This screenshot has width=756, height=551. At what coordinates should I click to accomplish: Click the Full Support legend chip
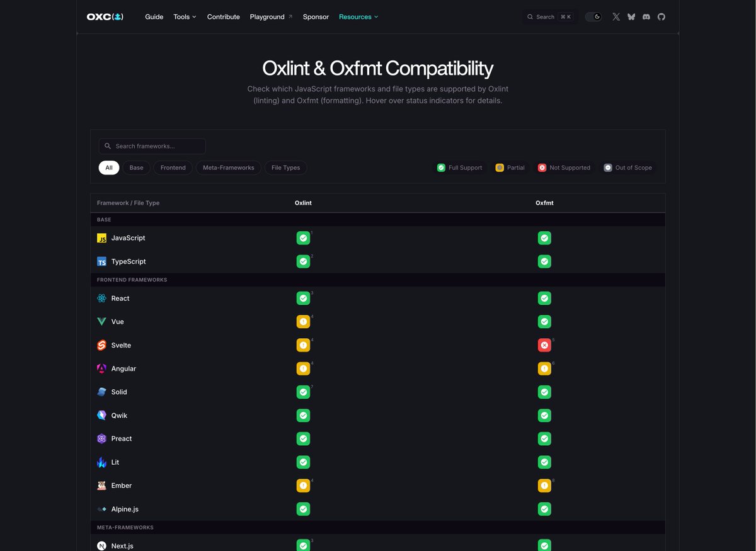tap(460, 168)
